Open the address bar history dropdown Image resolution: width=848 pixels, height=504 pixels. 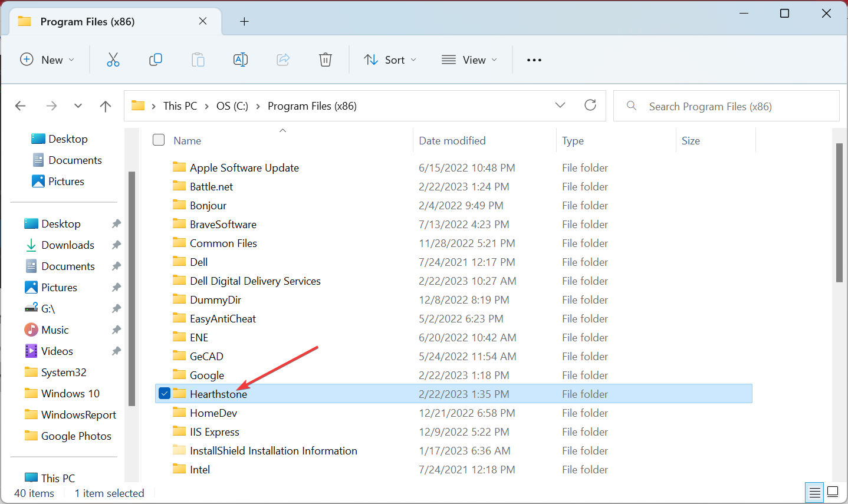click(560, 106)
